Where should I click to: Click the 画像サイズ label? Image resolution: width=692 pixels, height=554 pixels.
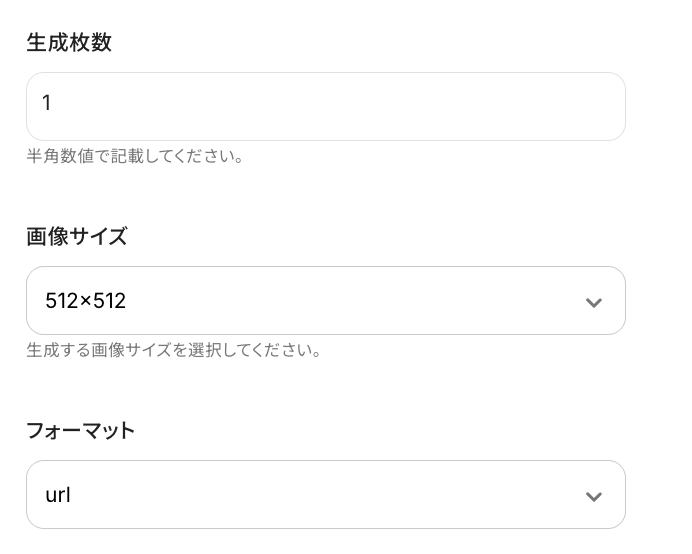[77, 237]
